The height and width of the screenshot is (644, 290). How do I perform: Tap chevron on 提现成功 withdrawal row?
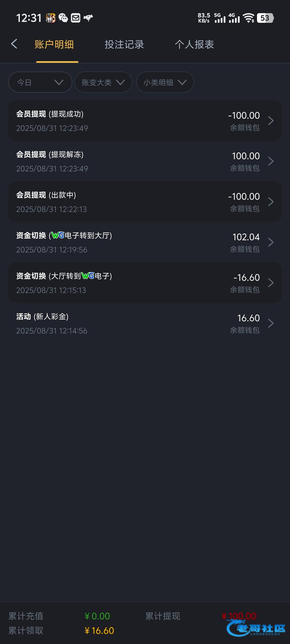coord(271,121)
